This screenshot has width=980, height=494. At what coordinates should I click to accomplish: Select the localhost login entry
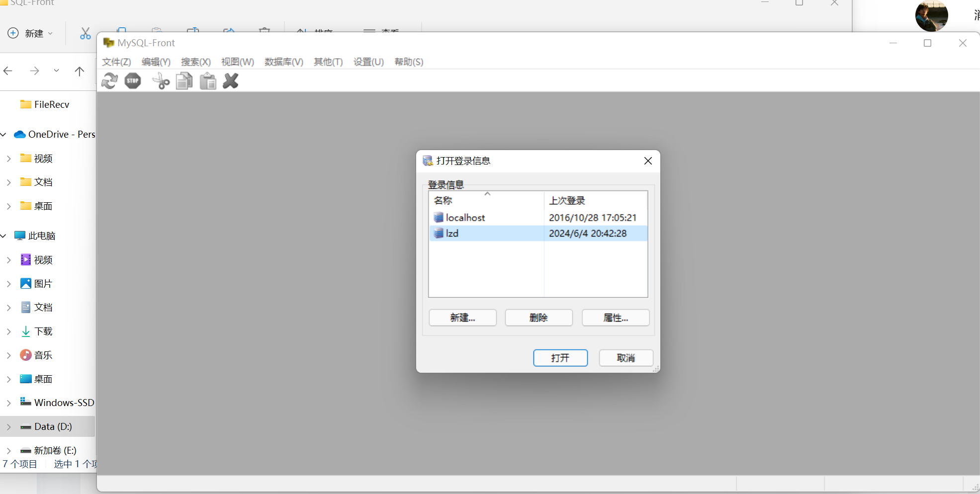pos(538,217)
